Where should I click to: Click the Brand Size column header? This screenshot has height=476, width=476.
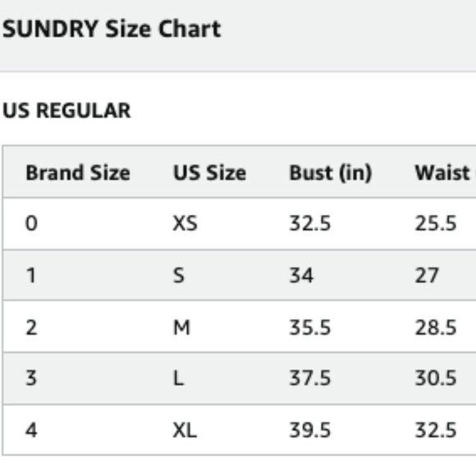(x=78, y=172)
